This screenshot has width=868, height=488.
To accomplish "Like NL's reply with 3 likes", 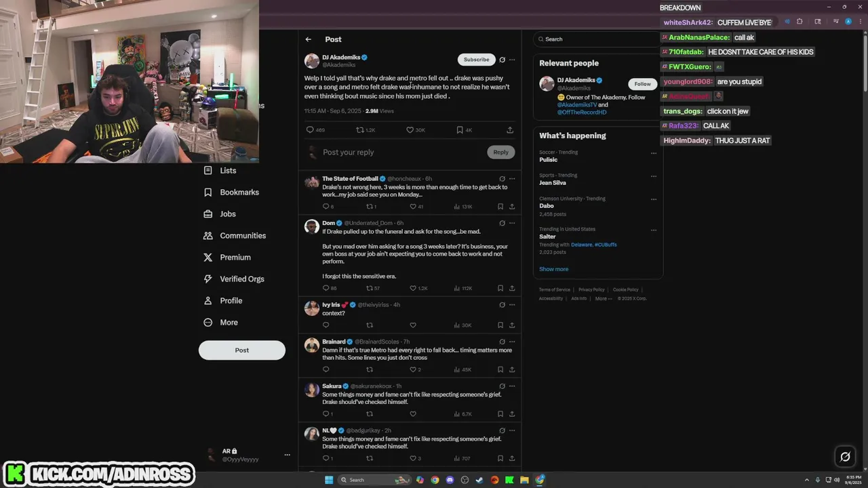I will pyautogui.click(x=412, y=458).
